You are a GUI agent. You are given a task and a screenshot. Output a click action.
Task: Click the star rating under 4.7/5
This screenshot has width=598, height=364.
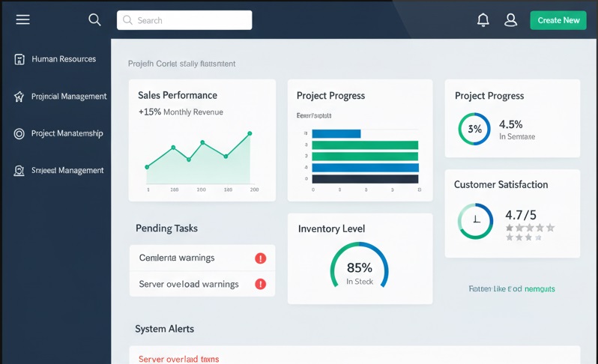coord(529,232)
